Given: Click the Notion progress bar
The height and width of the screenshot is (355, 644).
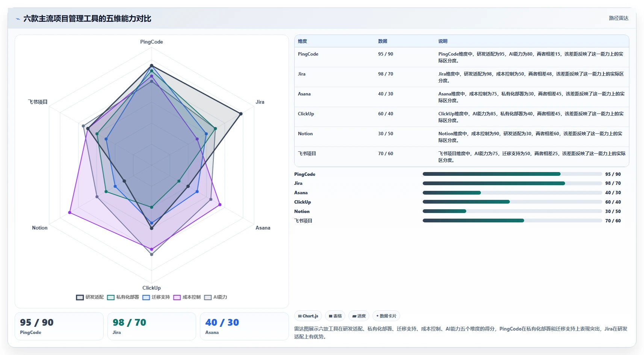Looking at the screenshot, I should click(x=512, y=211).
